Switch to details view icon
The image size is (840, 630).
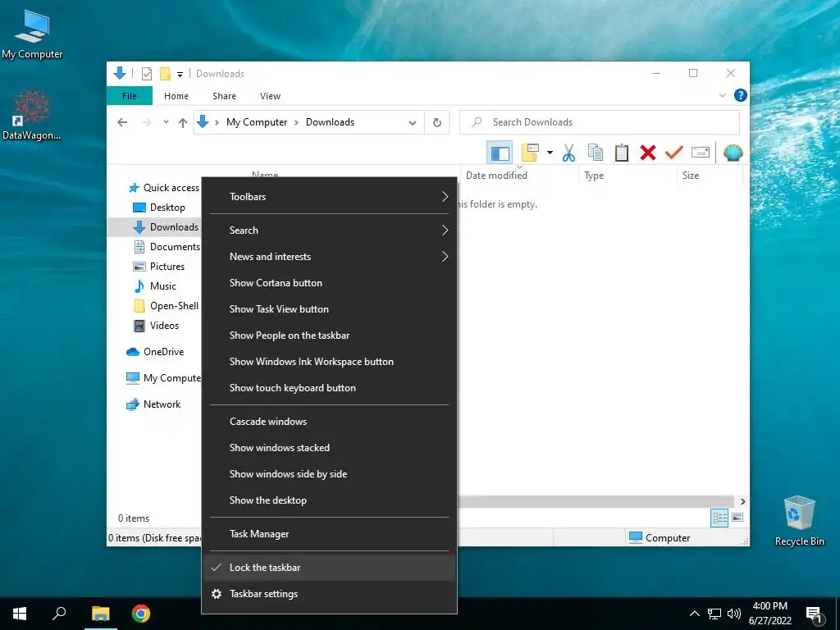coord(719,518)
